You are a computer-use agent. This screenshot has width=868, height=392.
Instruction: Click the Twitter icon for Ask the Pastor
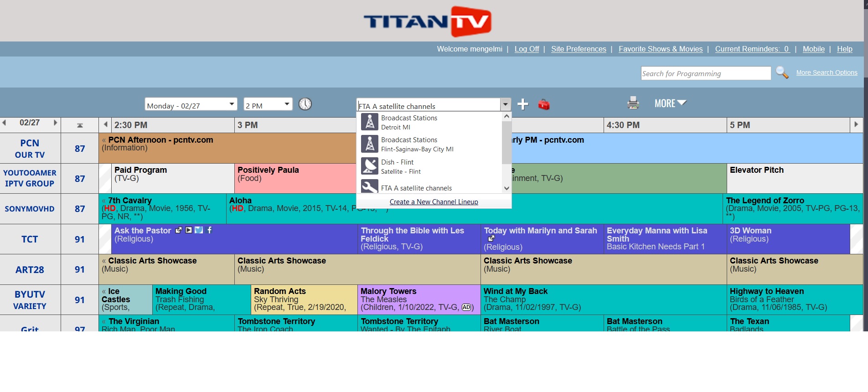[x=199, y=230]
